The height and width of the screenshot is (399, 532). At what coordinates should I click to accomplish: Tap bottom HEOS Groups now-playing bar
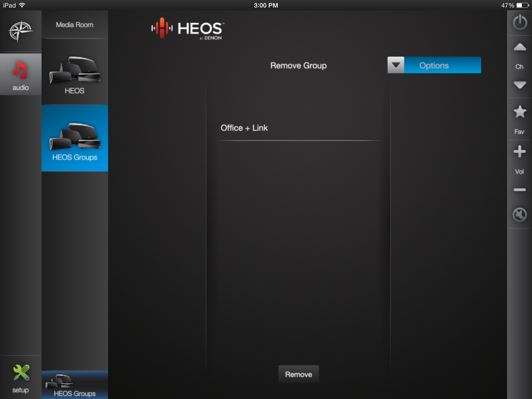click(x=75, y=386)
